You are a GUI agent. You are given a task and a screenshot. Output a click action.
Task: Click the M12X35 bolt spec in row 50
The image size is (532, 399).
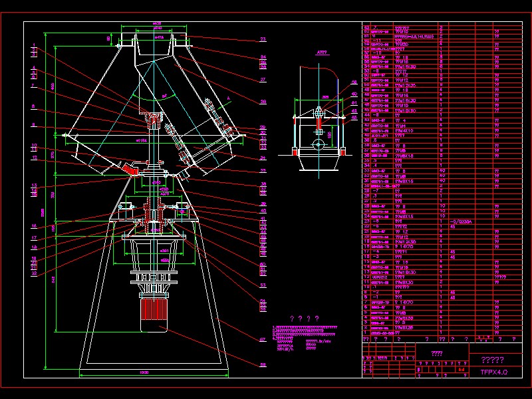coord(405,85)
